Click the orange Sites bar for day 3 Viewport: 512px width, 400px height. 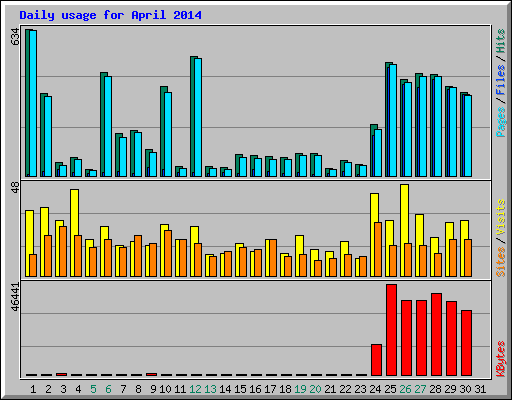click(x=63, y=251)
